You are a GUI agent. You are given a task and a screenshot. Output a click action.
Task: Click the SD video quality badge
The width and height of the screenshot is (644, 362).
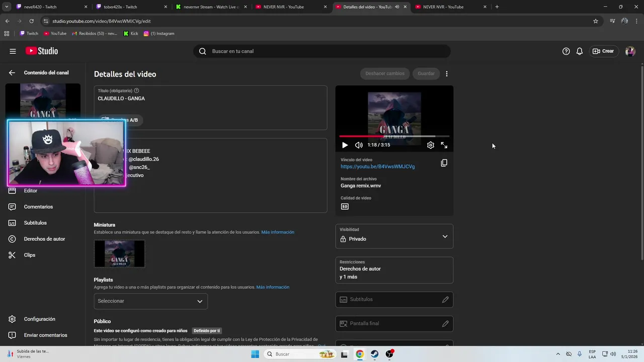pyautogui.click(x=345, y=206)
